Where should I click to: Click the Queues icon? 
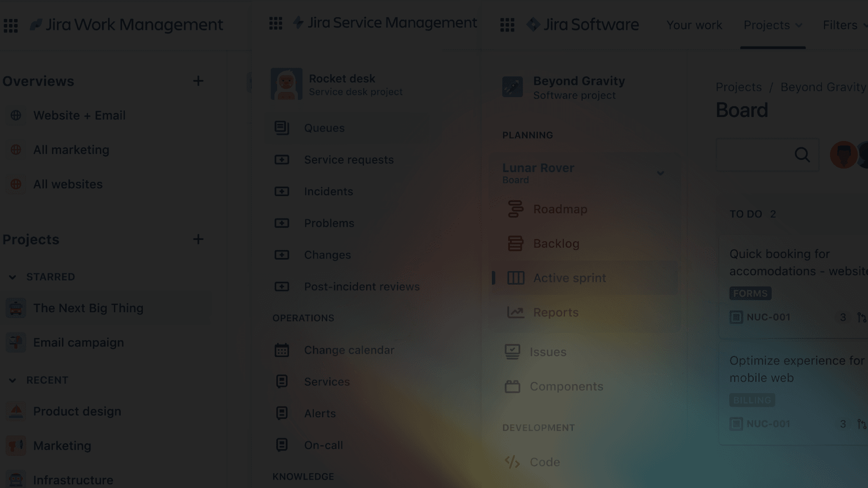point(282,128)
